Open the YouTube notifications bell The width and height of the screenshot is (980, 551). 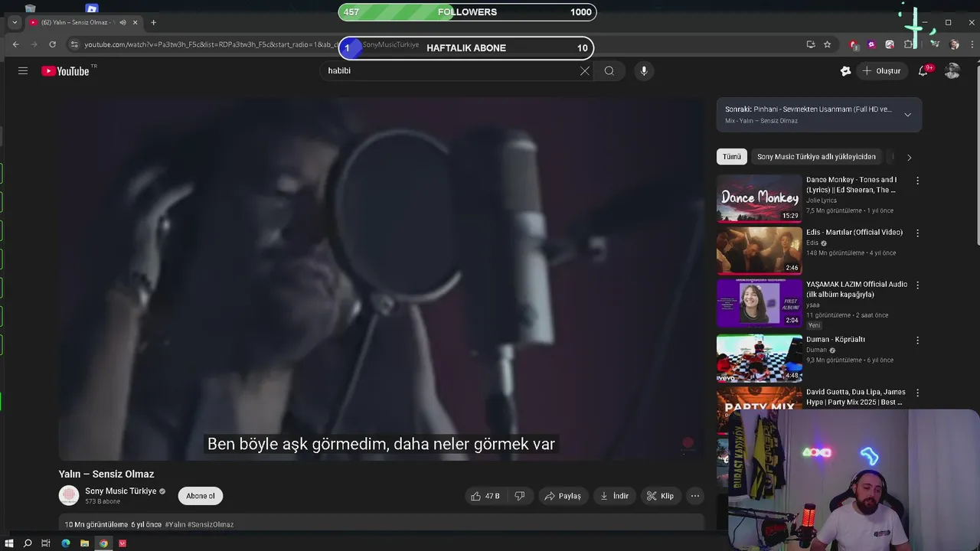923,70
